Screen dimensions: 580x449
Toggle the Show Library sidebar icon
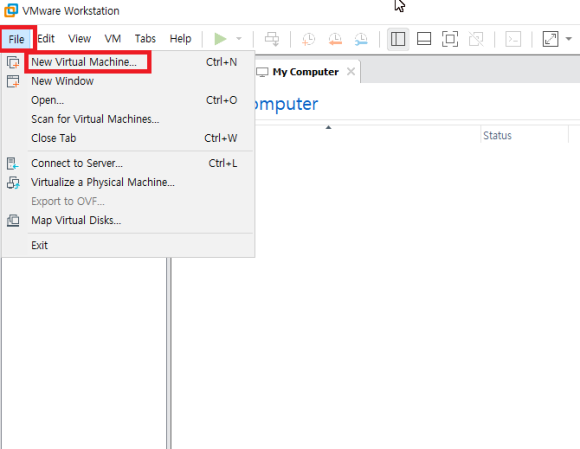click(398, 39)
